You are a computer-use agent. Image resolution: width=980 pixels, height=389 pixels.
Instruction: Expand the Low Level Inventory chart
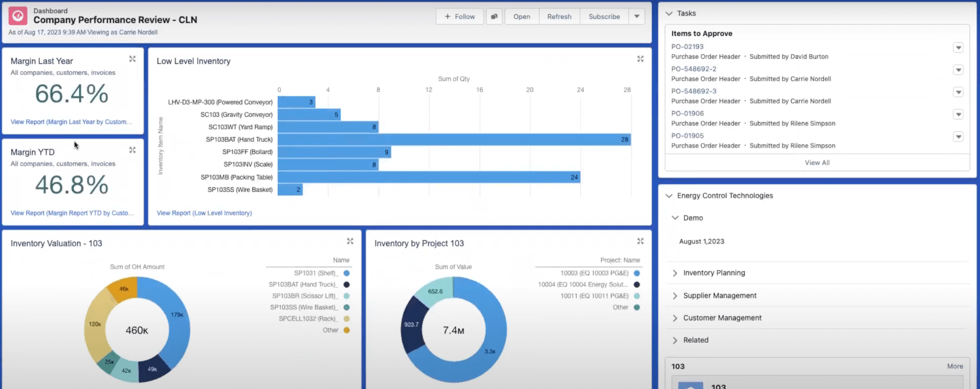640,59
